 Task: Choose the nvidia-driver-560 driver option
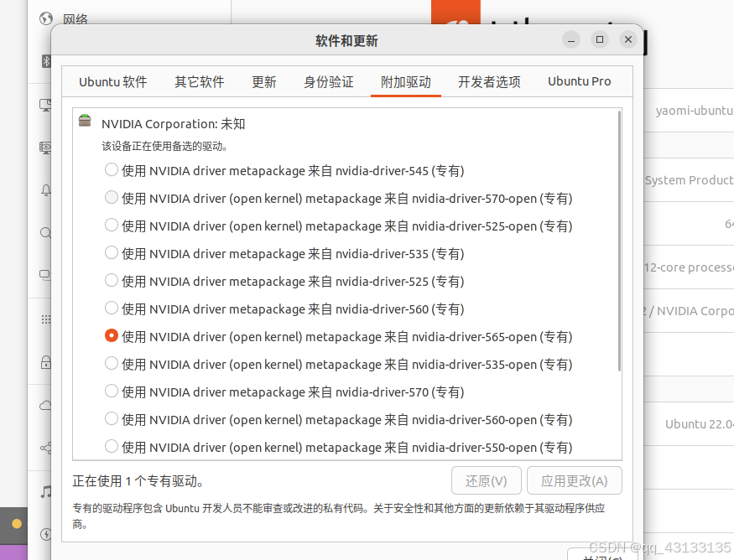pyautogui.click(x=112, y=308)
